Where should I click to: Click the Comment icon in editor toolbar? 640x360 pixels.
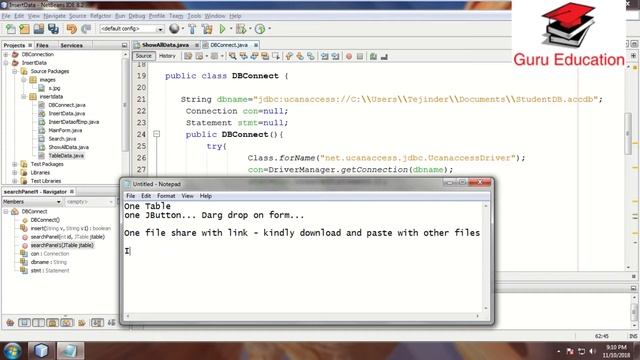click(x=373, y=56)
